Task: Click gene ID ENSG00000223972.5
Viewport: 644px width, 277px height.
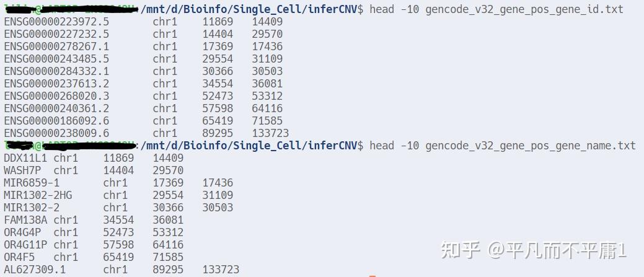Action: (x=56, y=21)
